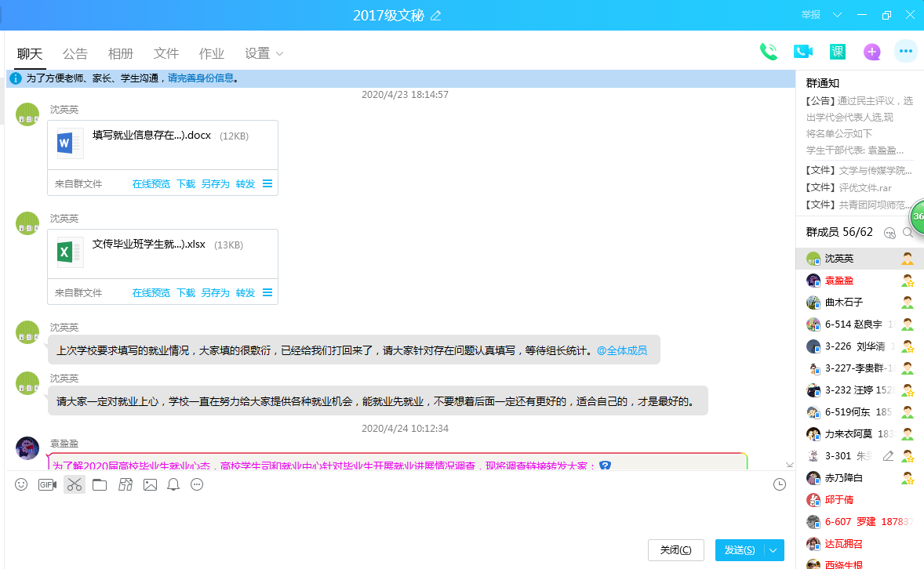Screen dimensions: 924x569
Task: Open the dropdown arrow beside 发送 button
Action: pos(773,550)
